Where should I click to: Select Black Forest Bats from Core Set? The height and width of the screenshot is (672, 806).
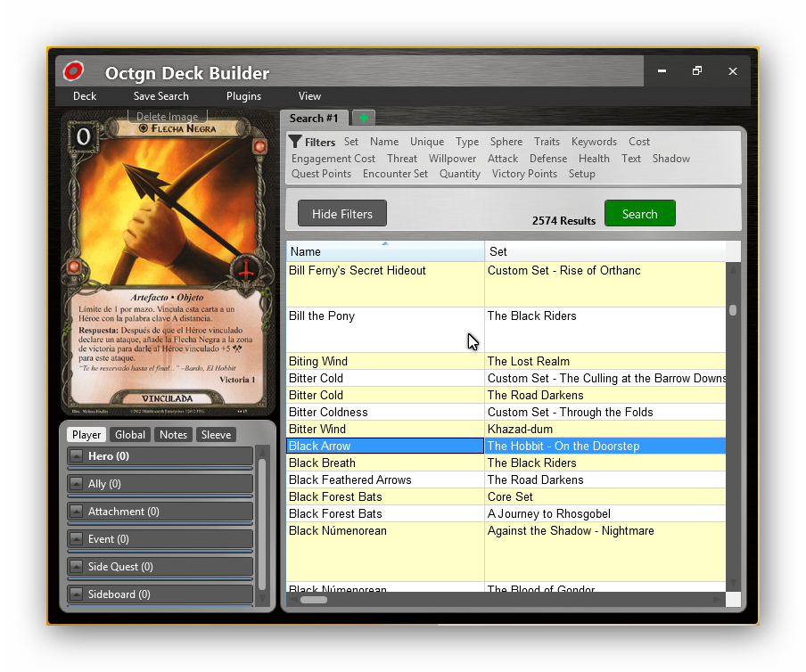(x=506, y=496)
